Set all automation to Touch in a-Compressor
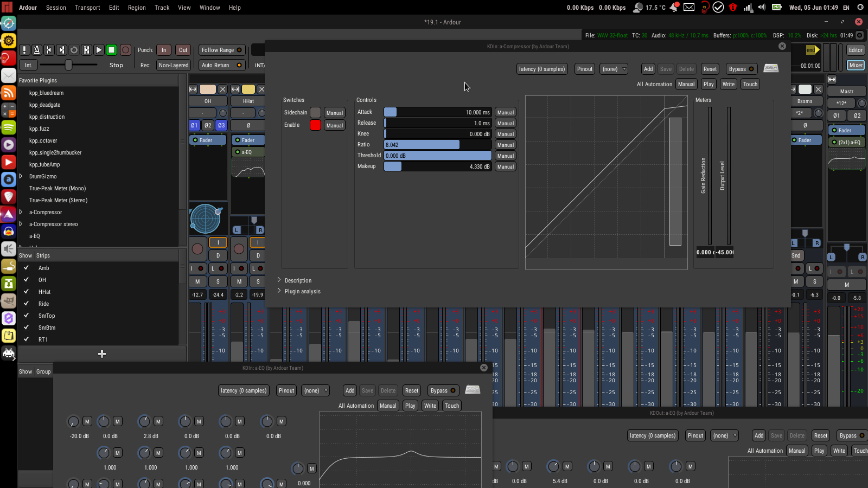This screenshot has height=488, width=868. [x=750, y=84]
